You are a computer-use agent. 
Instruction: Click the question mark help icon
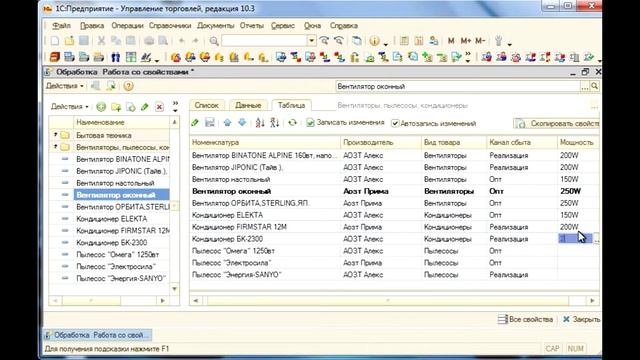(128, 86)
